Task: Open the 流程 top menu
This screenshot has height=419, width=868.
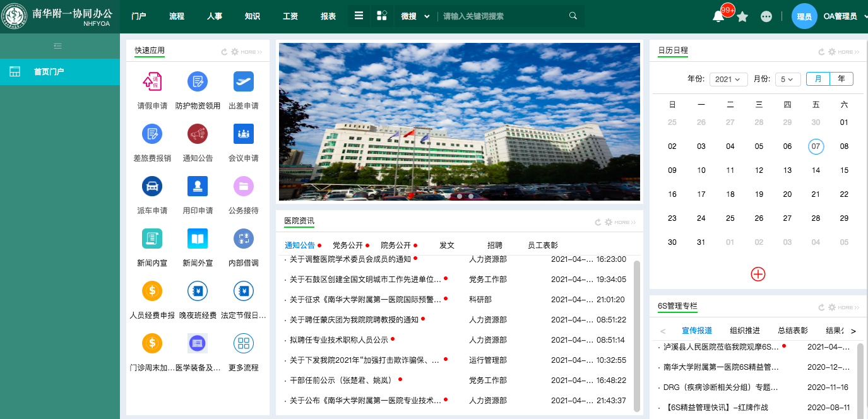Action: pos(177,16)
